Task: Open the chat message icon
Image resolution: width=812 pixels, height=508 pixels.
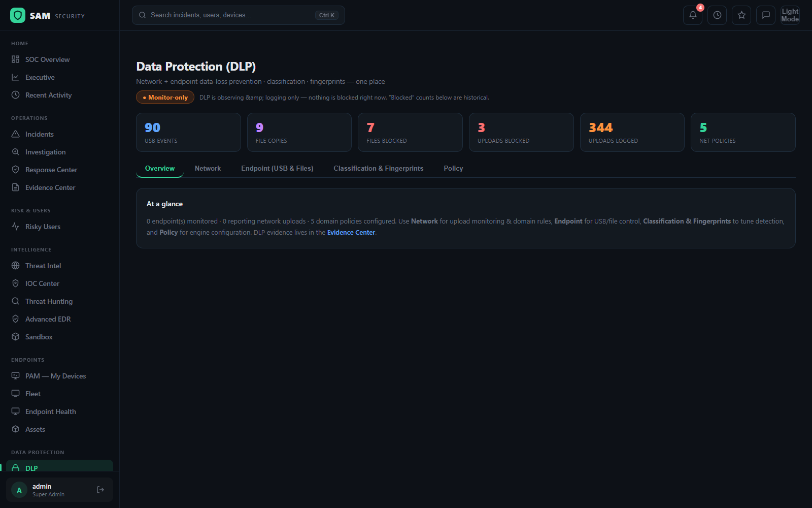Action: (766, 15)
